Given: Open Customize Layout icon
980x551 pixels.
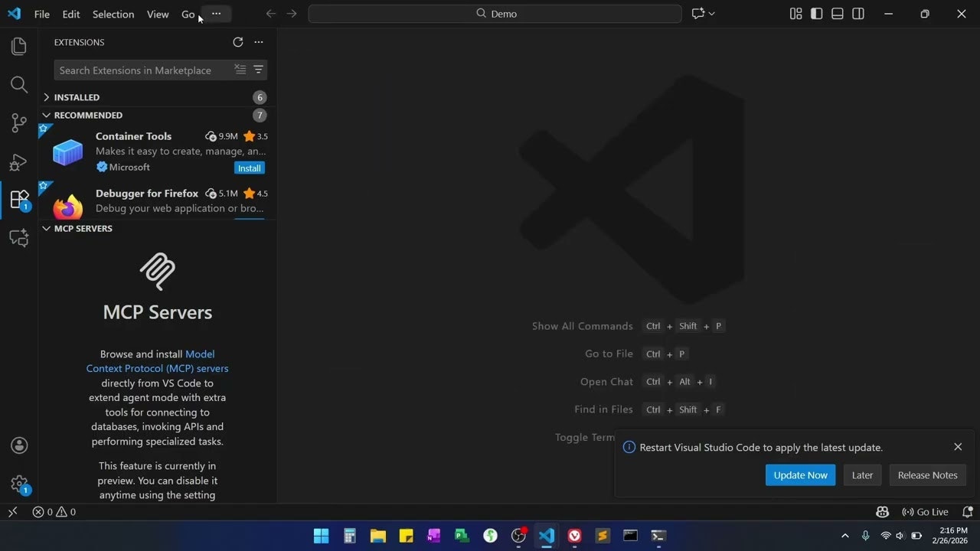Looking at the screenshot, I should point(795,14).
